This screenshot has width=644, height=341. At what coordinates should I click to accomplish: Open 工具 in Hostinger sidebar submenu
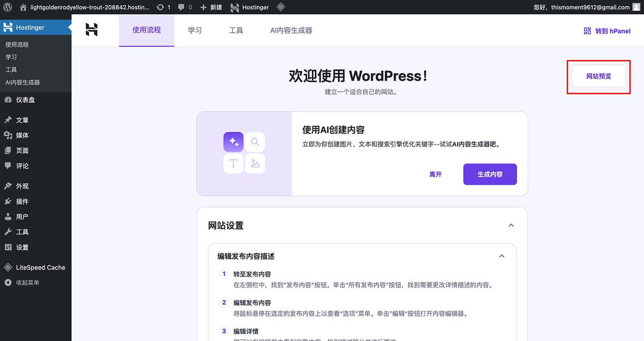point(11,69)
